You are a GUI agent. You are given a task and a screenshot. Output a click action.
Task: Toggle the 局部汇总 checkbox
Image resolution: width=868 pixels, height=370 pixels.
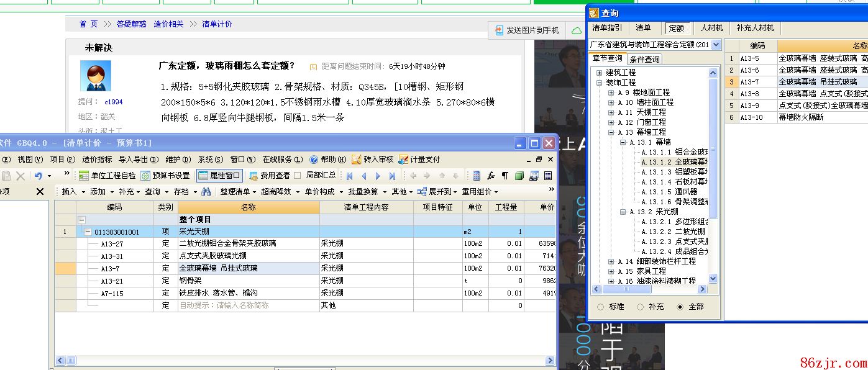click(x=298, y=176)
